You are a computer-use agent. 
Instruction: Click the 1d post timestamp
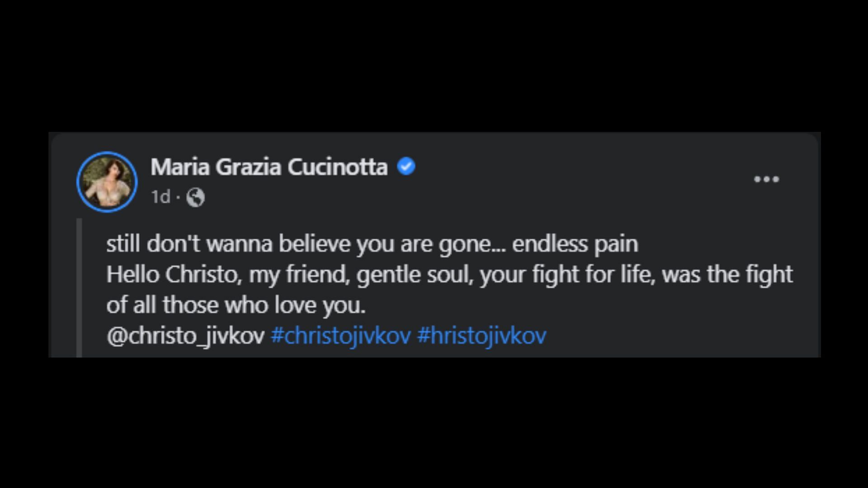click(x=160, y=197)
